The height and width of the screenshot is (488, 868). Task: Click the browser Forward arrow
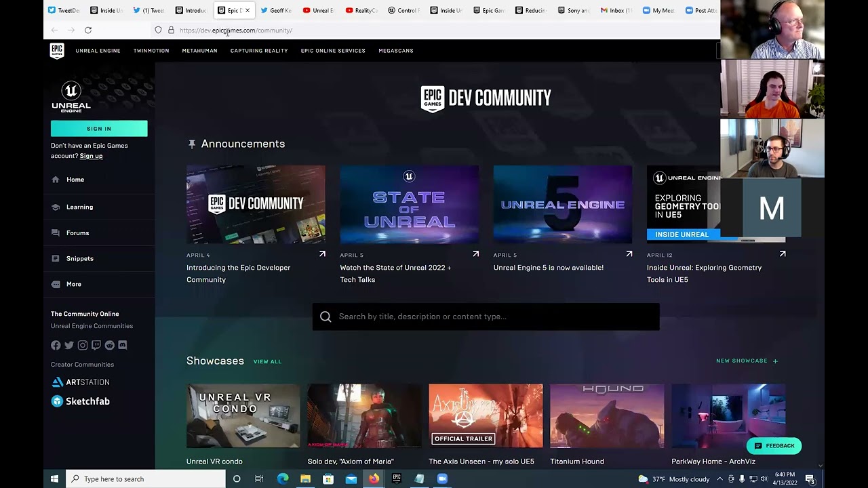[x=71, y=30]
